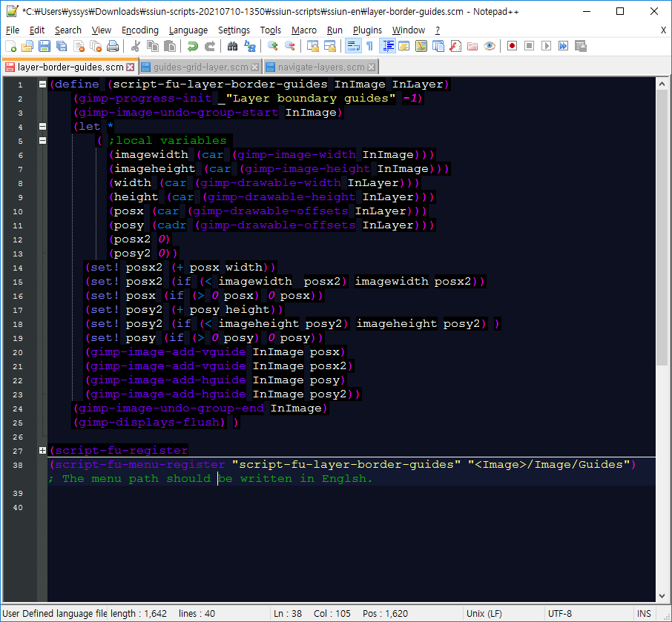The image size is (672, 622).
Task: Open the Window menu
Action: 409,30
